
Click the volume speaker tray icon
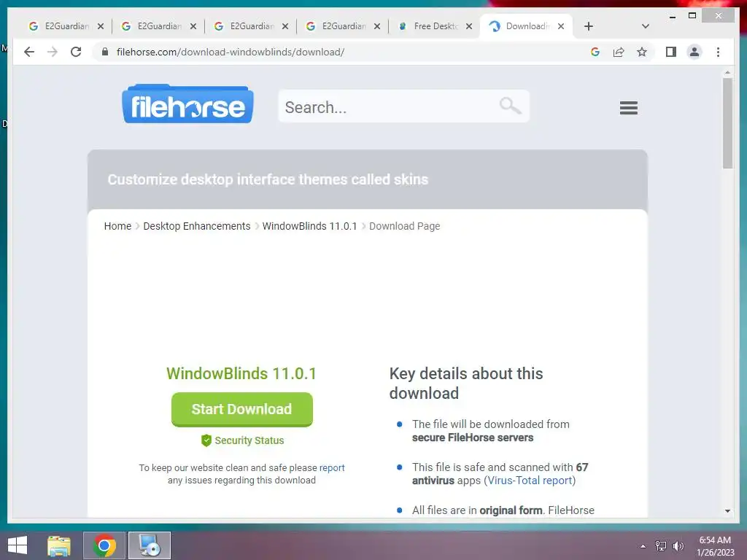678,546
